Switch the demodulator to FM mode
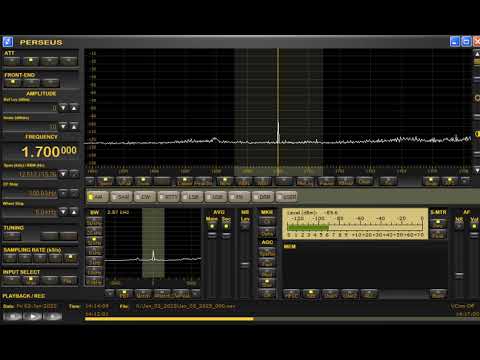This screenshot has height=360, width=480. coord(239,197)
